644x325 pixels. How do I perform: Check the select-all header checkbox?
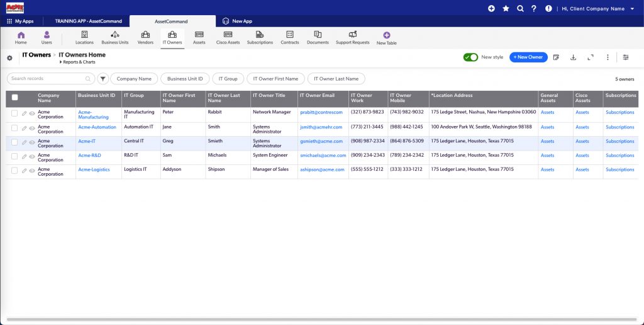click(x=15, y=98)
